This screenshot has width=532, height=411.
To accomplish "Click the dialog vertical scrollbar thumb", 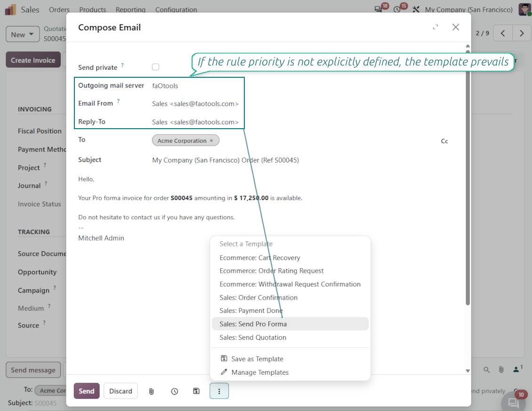I will click(x=468, y=178).
